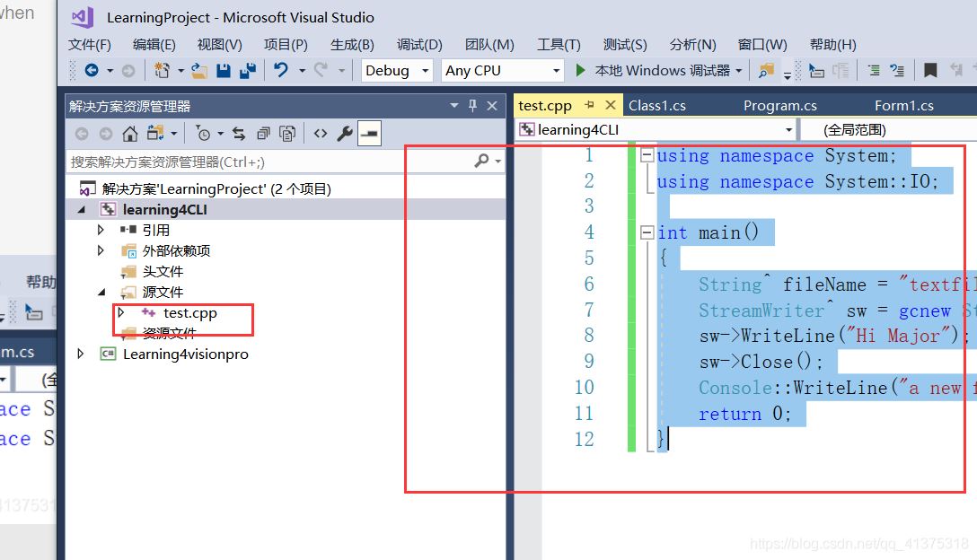Undo the last action
The image size is (977, 560).
point(281,70)
